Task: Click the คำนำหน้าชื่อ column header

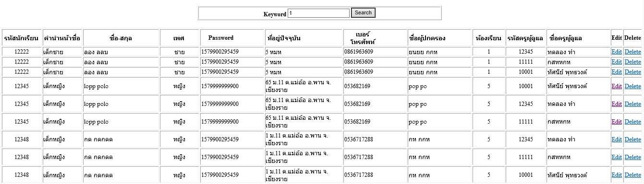Action: 62,38
